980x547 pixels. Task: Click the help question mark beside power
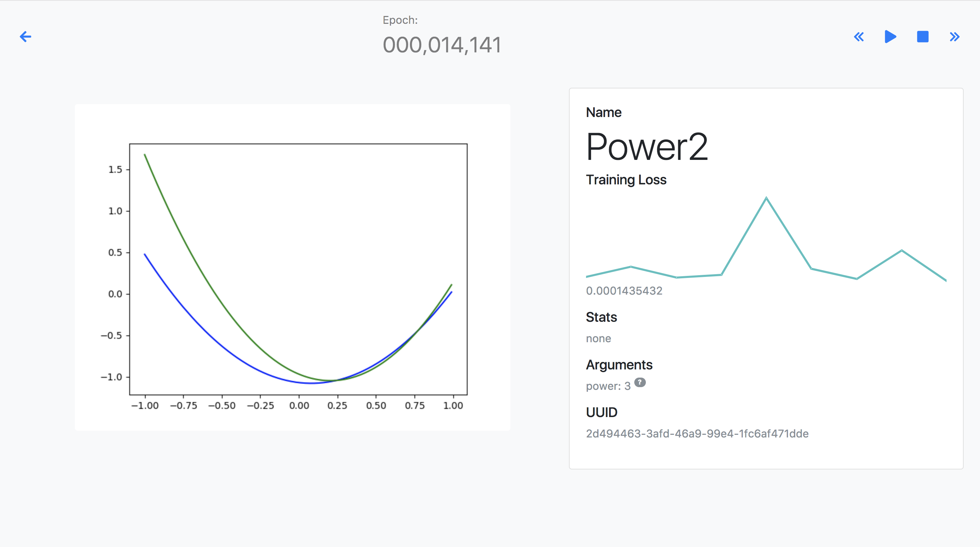(640, 382)
